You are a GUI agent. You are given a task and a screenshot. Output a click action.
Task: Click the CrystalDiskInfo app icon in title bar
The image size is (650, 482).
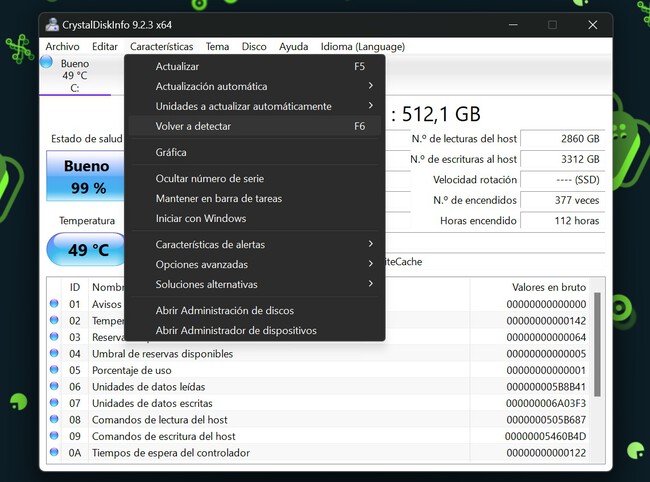point(53,24)
